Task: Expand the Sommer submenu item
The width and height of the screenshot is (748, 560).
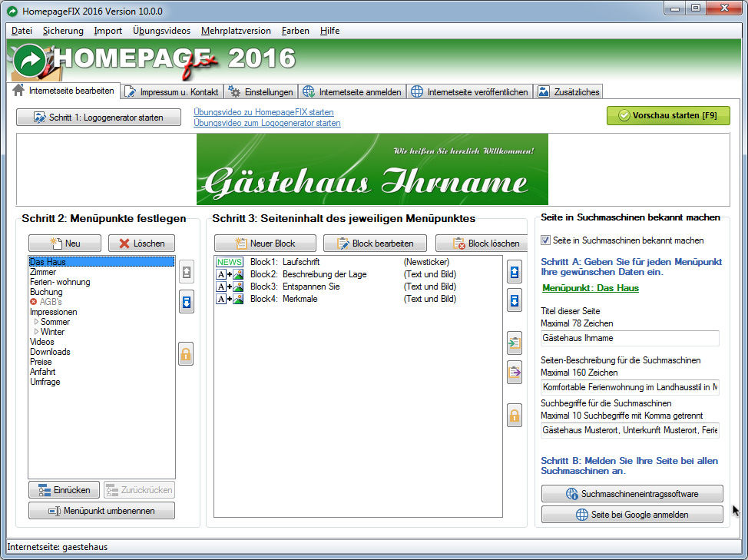Action: 36,322
